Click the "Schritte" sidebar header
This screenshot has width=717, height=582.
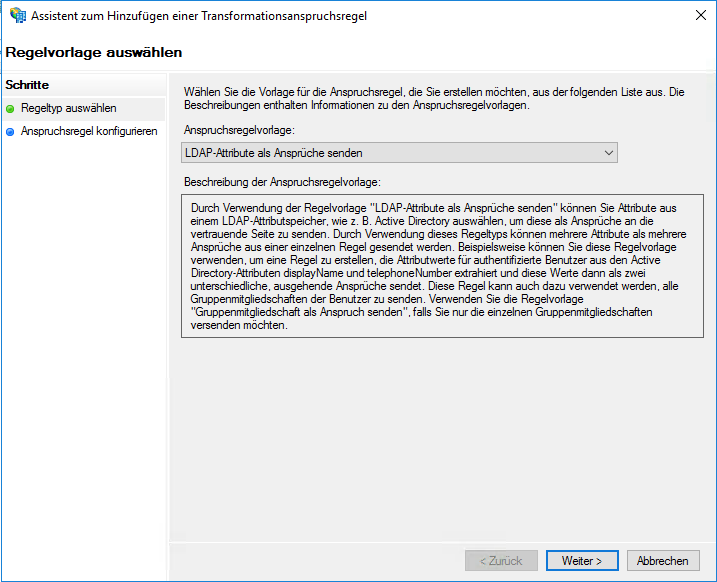point(27,85)
